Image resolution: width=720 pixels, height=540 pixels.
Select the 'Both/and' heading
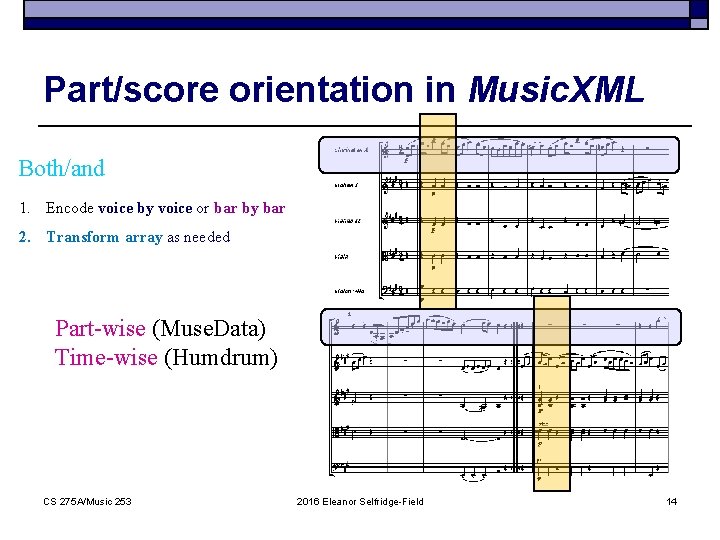62,168
